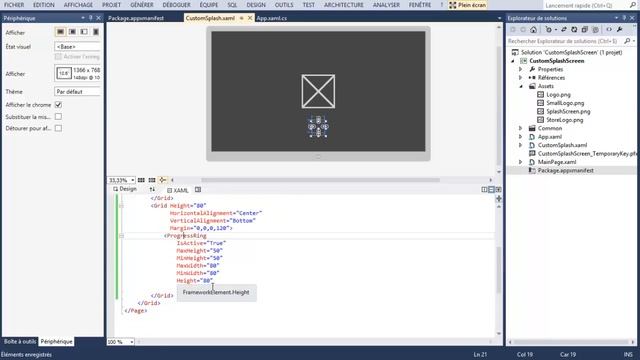Collapse the ProgressRing code outline
Image resolution: width=640 pixels, height=360 pixels.
pos(121,236)
